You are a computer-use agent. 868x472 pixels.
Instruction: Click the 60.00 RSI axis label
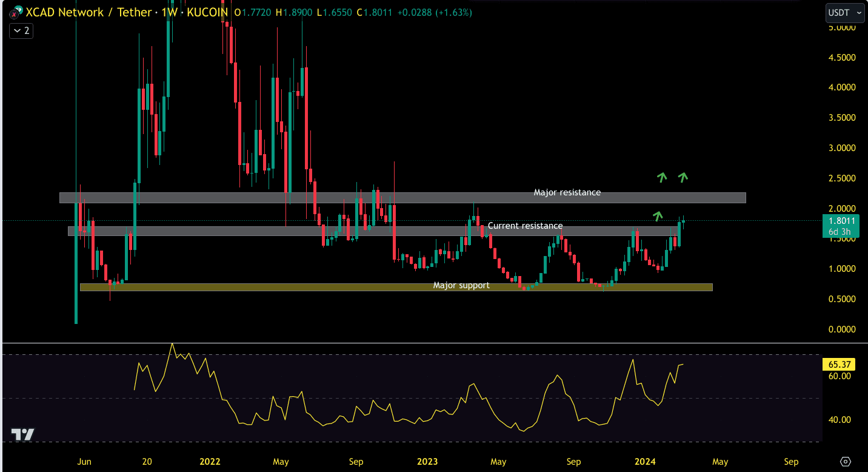(840, 376)
